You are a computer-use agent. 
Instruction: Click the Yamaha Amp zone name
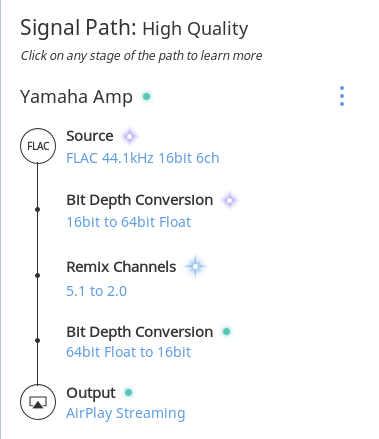(x=76, y=97)
